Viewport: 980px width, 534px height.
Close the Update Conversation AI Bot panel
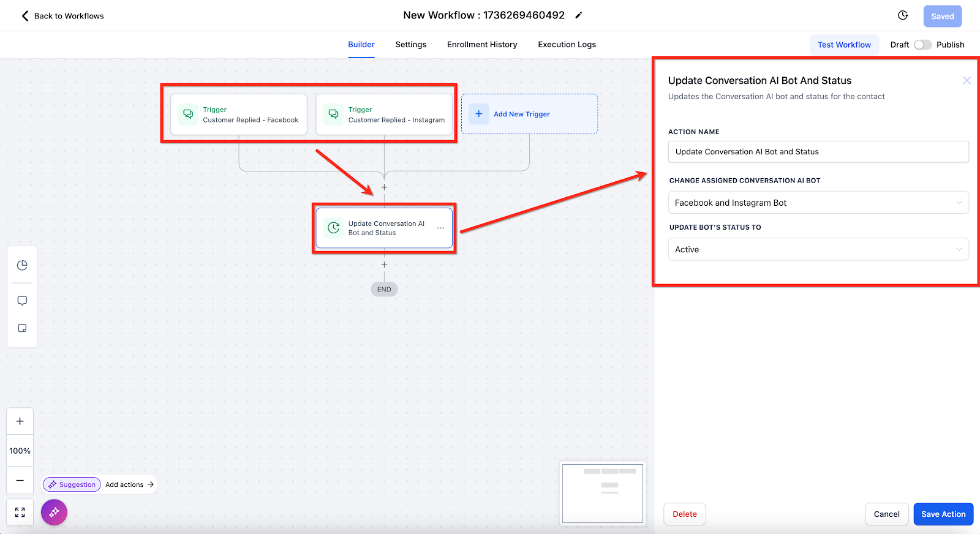(967, 80)
